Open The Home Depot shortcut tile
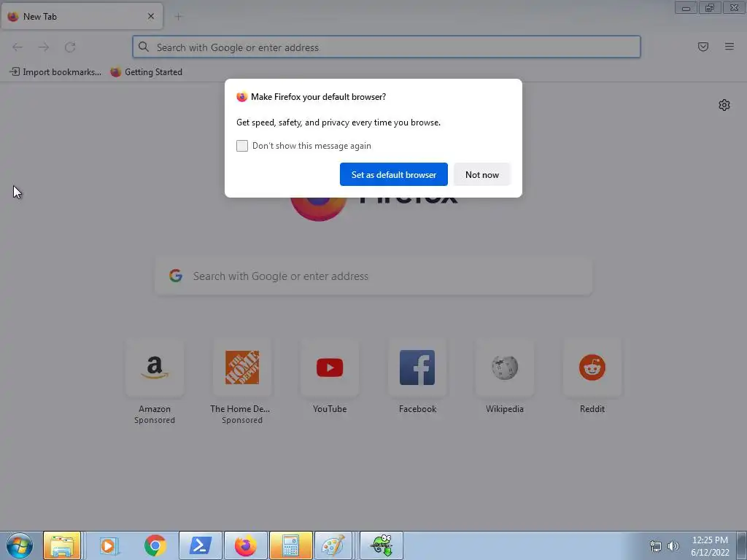This screenshot has height=560, width=747. (x=242, y=367)
